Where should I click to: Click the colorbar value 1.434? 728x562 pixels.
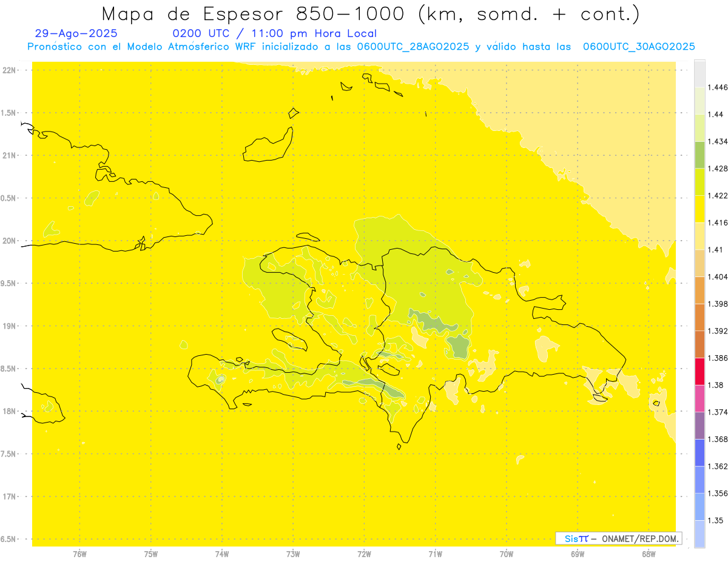(718, 141)
